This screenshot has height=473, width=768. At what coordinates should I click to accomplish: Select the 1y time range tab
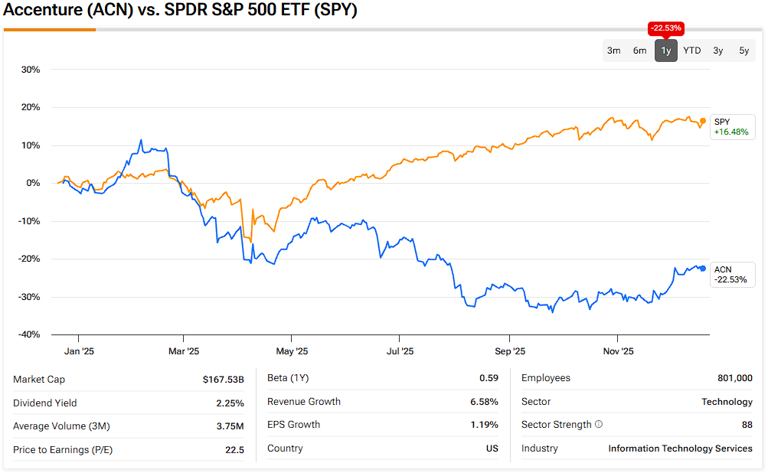click(666, 50)
